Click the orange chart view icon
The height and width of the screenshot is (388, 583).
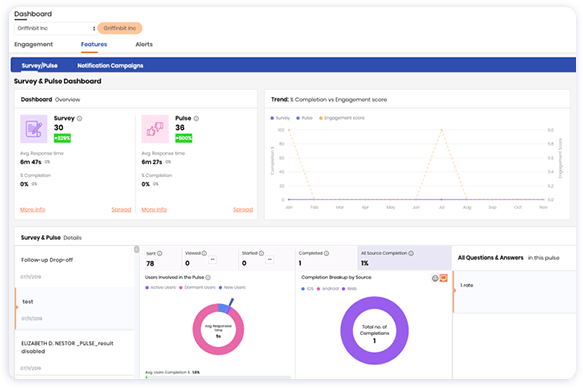pos(444,278)
